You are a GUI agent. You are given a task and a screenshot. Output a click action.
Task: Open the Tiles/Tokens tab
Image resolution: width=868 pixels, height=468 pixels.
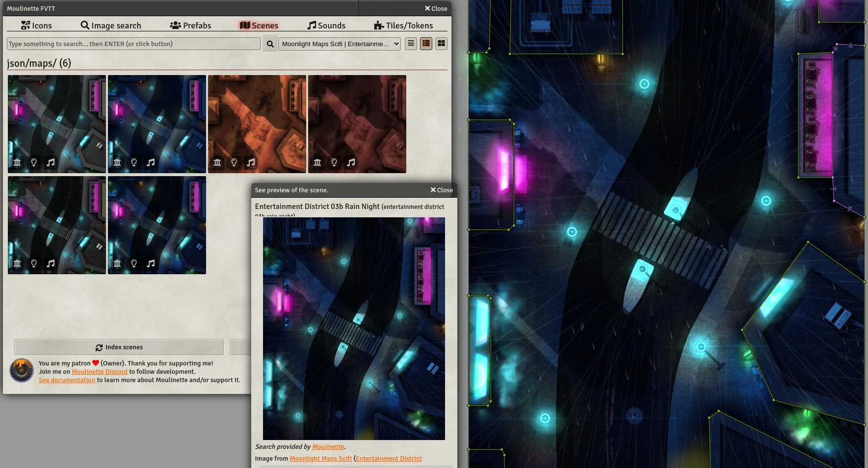pos(403,26)
